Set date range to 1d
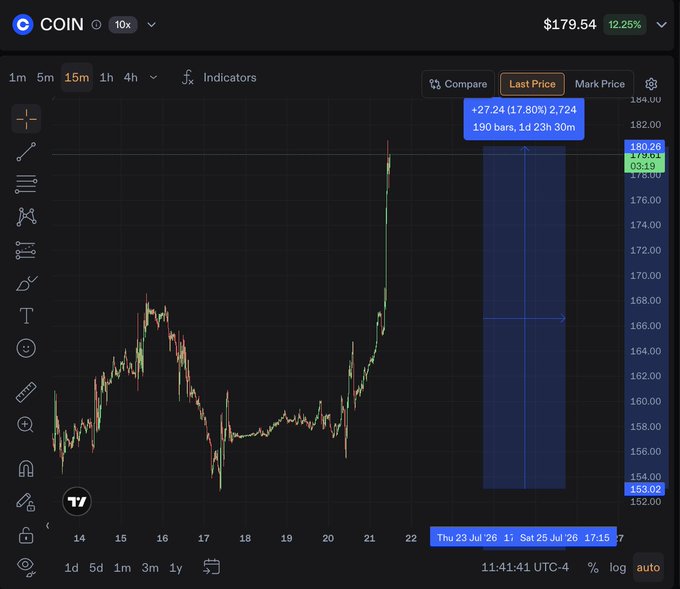This screenshot has height=589, width=680. tap(72, 568)
